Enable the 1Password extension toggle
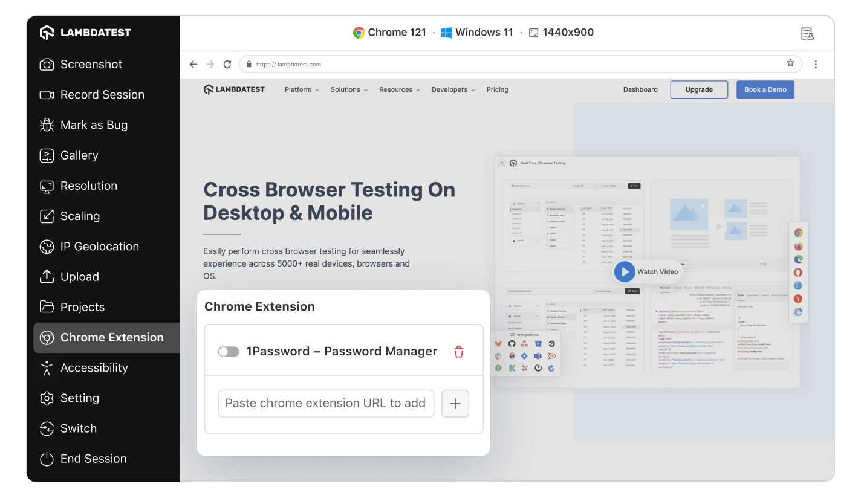Viewport: 861px width, 504px height. [229, 352]
